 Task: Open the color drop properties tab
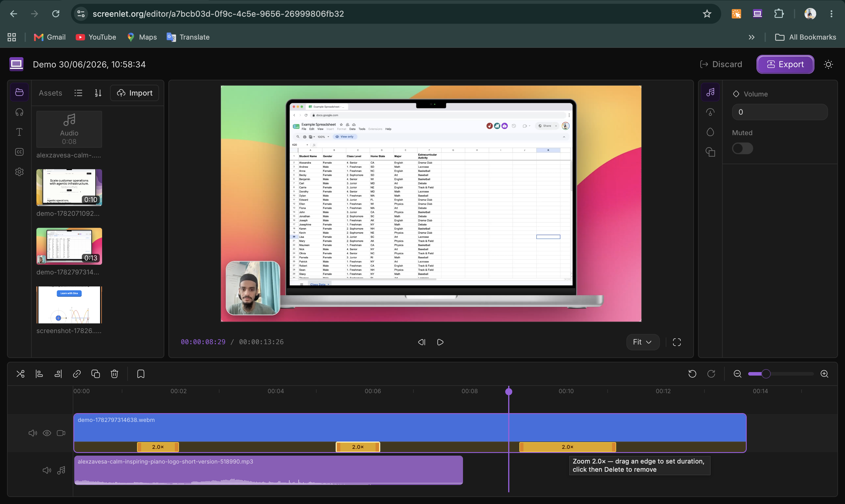[x=710, y=132]
